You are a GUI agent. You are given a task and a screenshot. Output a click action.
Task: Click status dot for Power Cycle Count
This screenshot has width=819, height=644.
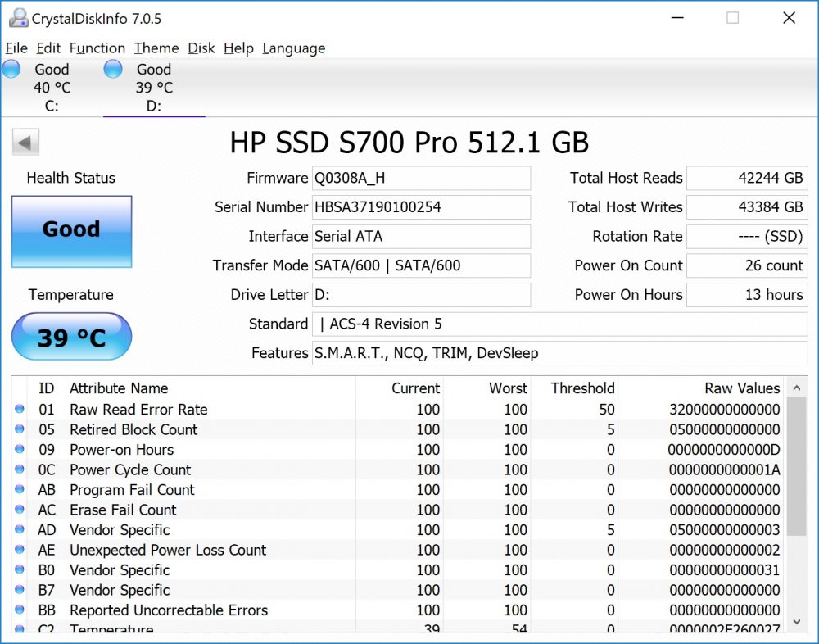pyautogui.click(x=20, y=469)
